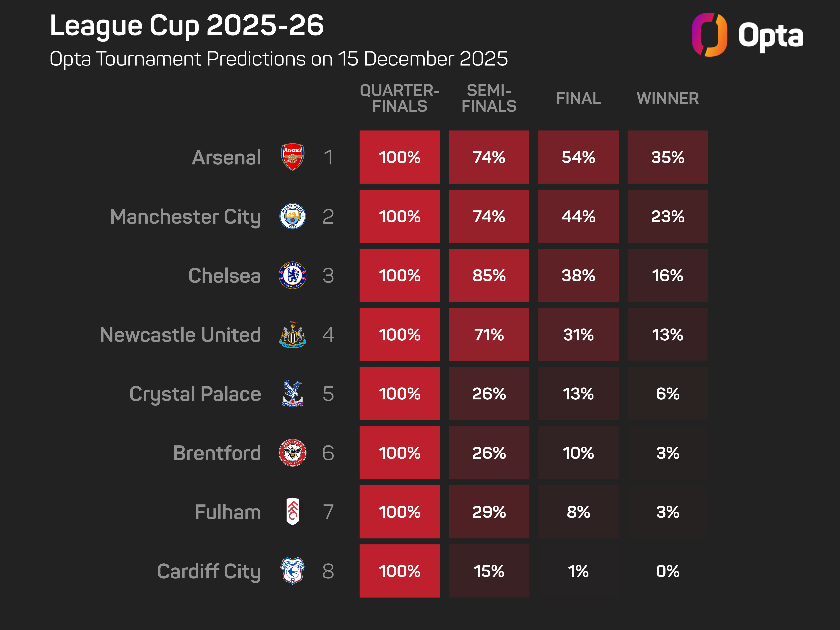
Task: Select Chelsea's 85% semi-finals cell
Action: [x=489, y=275]
